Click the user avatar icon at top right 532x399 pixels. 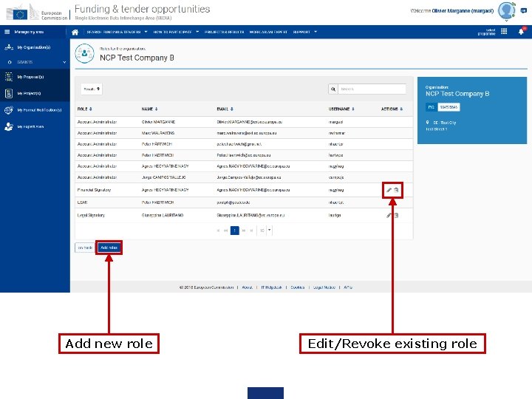click(506, 10)
